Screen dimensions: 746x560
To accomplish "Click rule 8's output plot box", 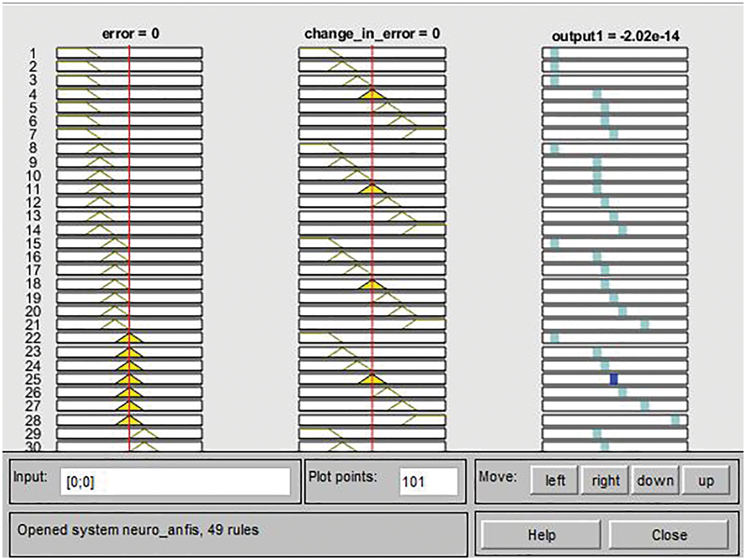I will coord(615,148).
